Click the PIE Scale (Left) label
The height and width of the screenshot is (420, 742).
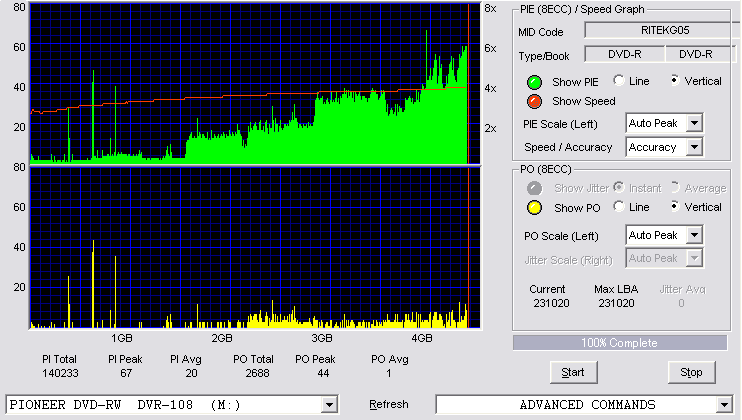tap(560, 124)
